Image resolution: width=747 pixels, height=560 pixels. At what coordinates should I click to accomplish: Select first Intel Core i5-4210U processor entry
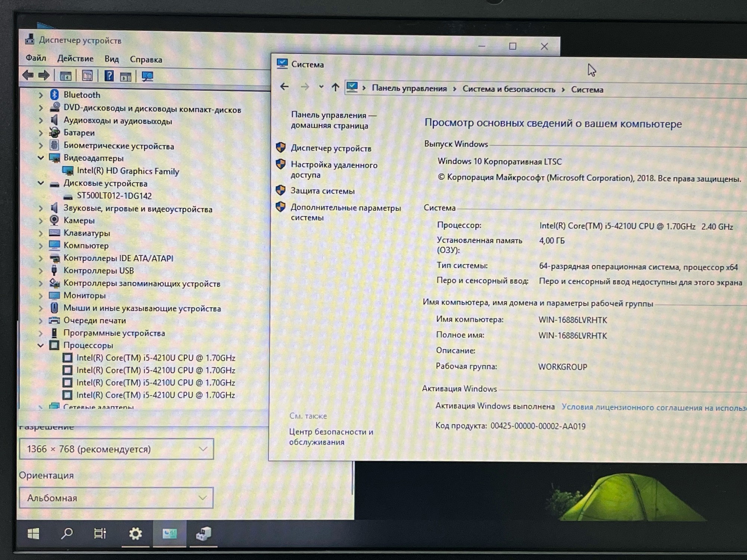coord(156,358)
